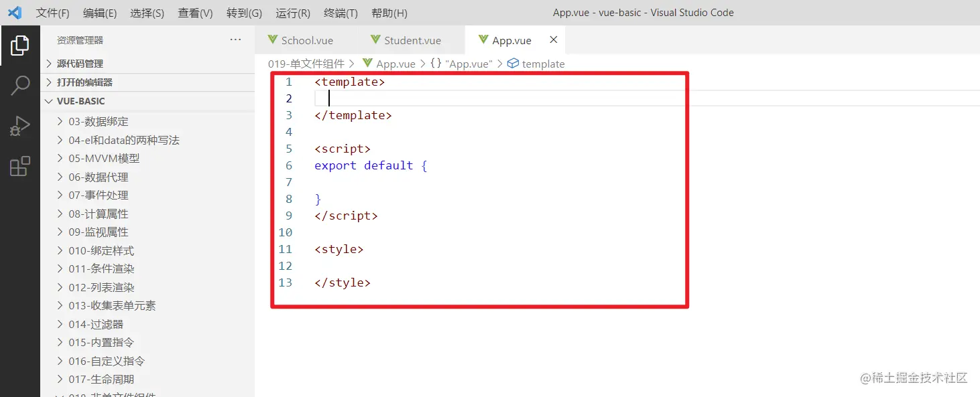Image resolution: width=980 pixels, height=397 pixels.
Task: Click the 资源管理器 panel title
Action: tap(80, 40)
